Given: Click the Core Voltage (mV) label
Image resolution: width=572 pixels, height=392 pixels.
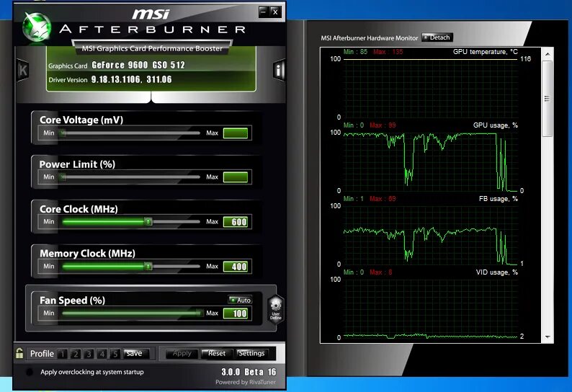Looking at the screenshot, I should (81, 120).
